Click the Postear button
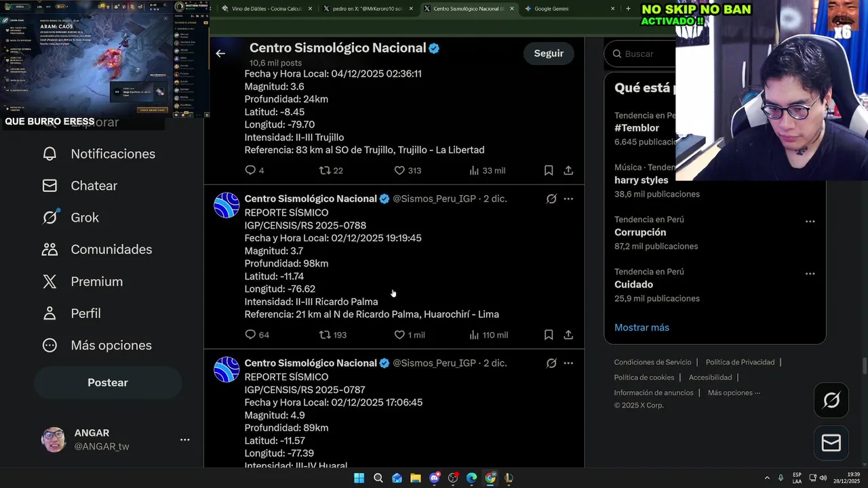Image resolution: width=868 pixels, height=488 pixels. pyautogui.click(x=108, y=382)
